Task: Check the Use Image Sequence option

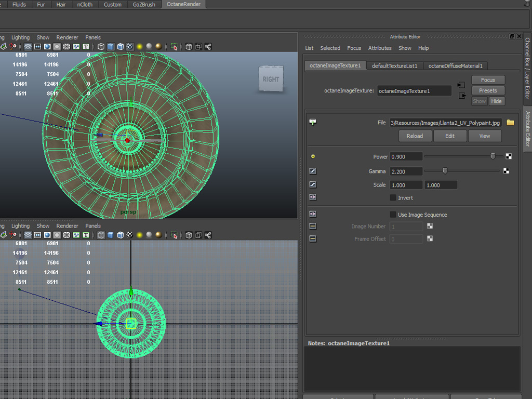Action: [393, 215]
